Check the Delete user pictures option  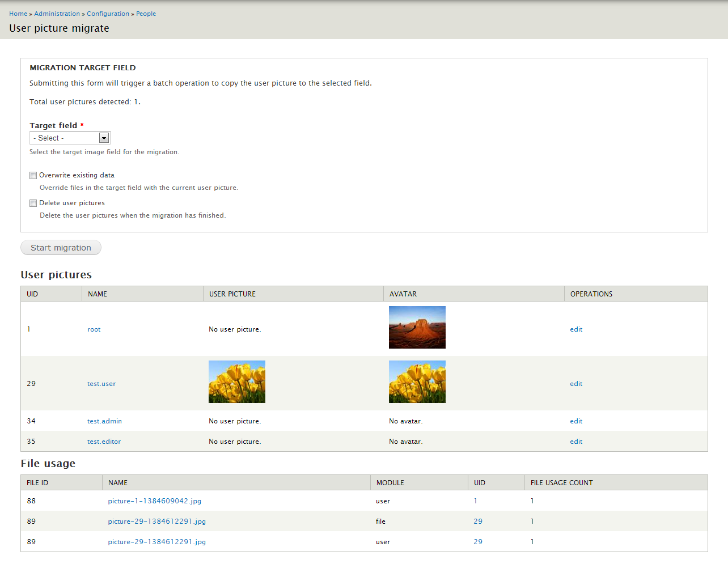click(33, 203)
